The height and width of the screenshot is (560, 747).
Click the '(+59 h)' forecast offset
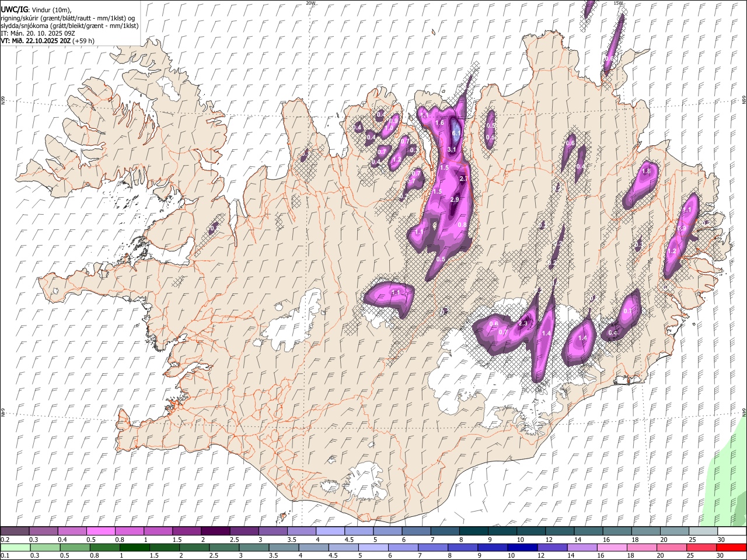(x=83, y=41)
